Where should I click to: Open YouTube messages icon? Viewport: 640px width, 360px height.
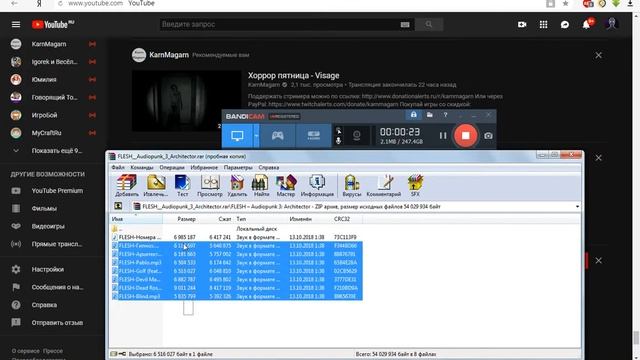point(565,24)
